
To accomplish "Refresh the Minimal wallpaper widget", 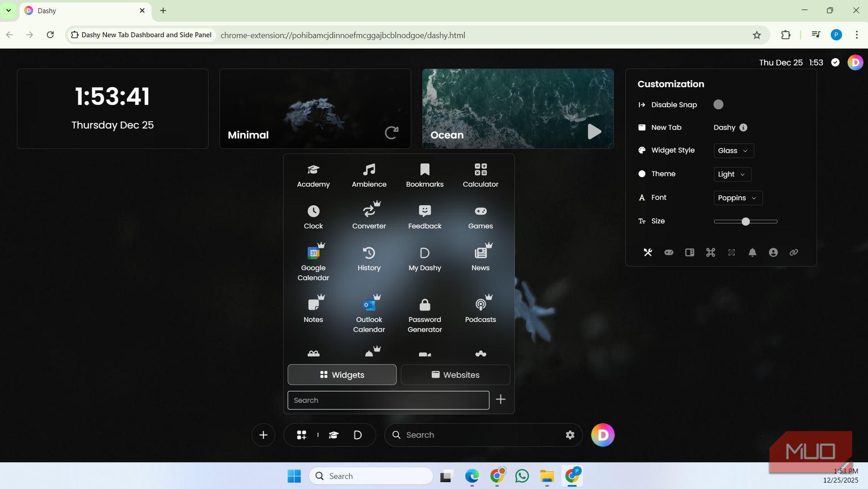I will pyautogui.click(x=391, y=133).
